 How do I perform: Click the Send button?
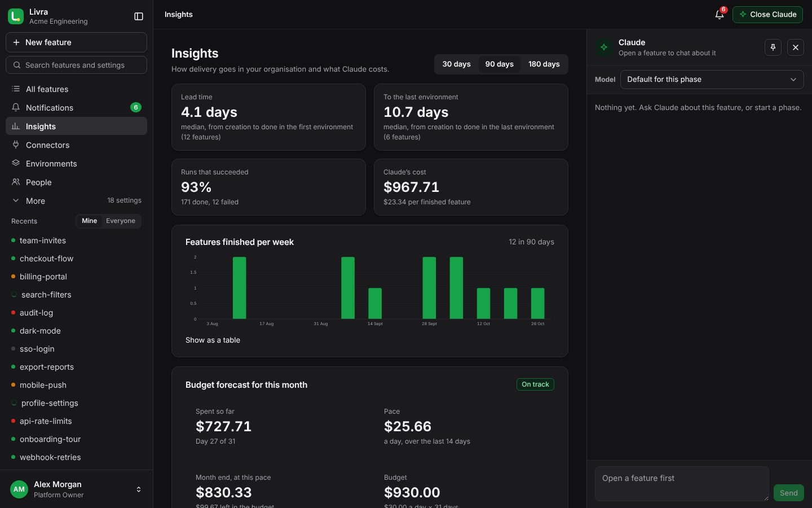coord(788,493)
